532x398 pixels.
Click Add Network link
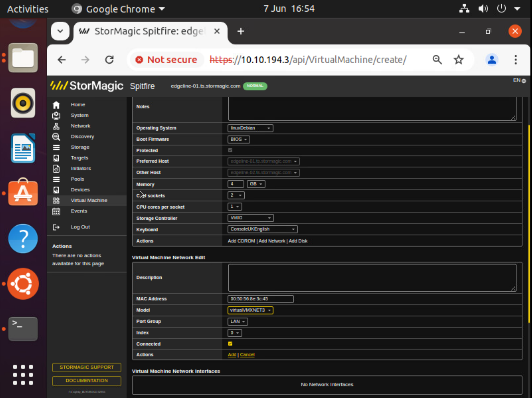tap(272, 241)
